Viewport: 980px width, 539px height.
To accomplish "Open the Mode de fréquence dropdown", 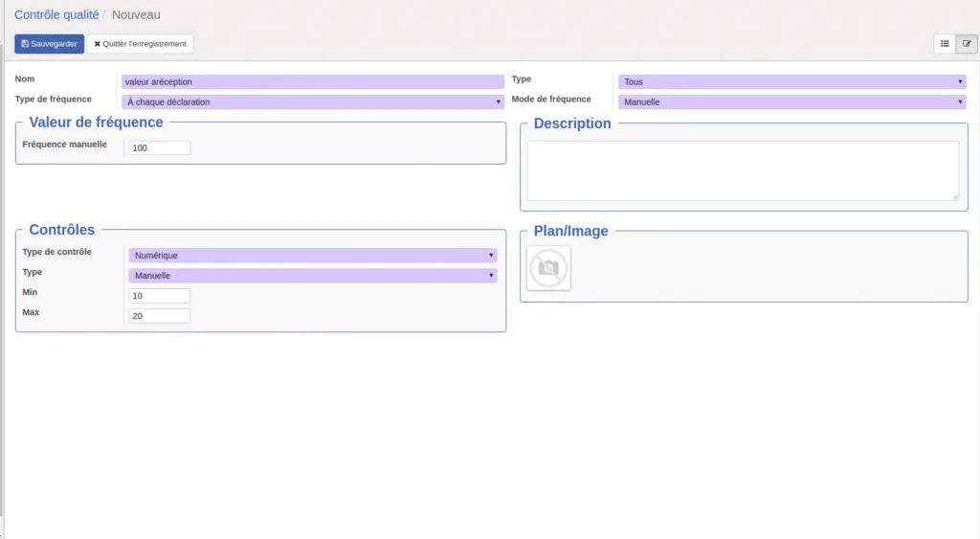I will click(791, 101).
